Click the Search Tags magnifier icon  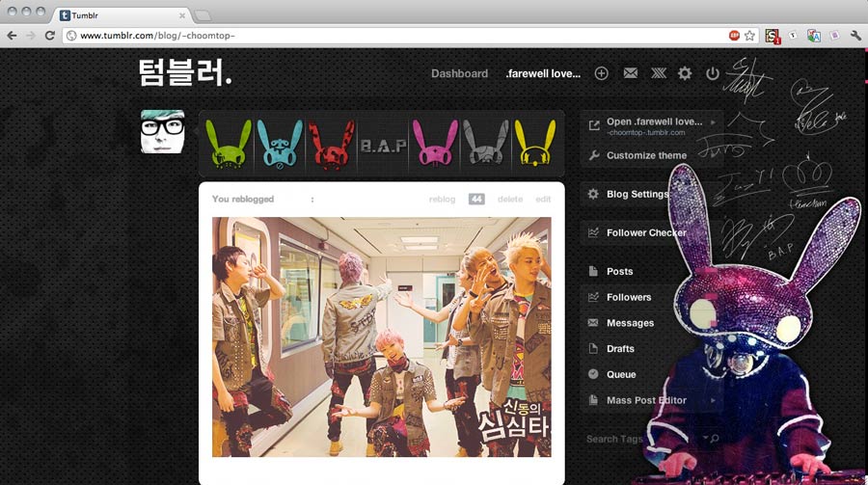pos(715,439)
